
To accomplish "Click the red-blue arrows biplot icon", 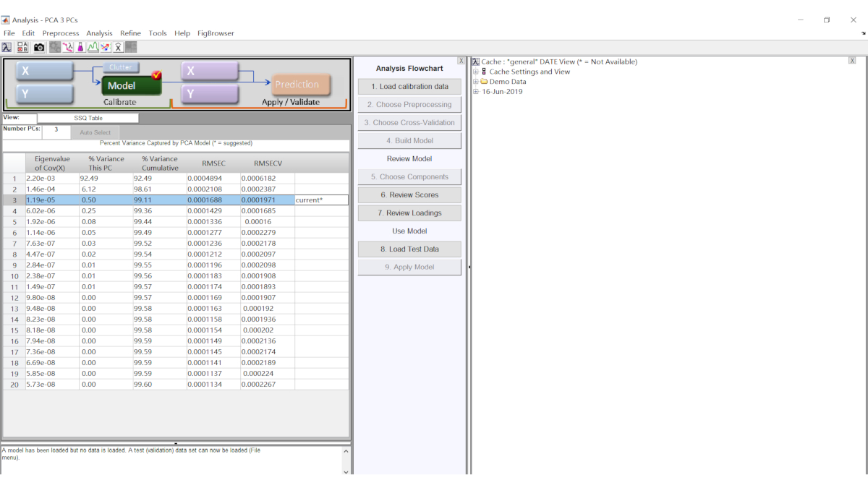I will [106, 47].
